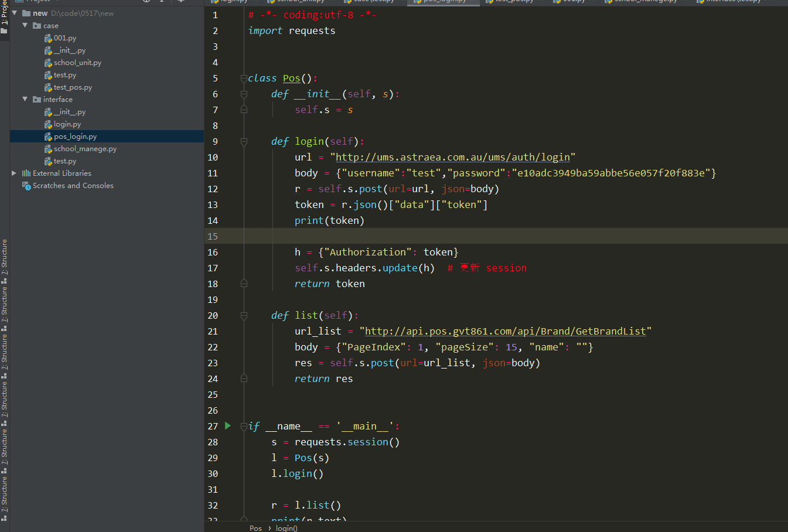
Task: Click the gutter at line number 25
Action: [x=213, y=394]
